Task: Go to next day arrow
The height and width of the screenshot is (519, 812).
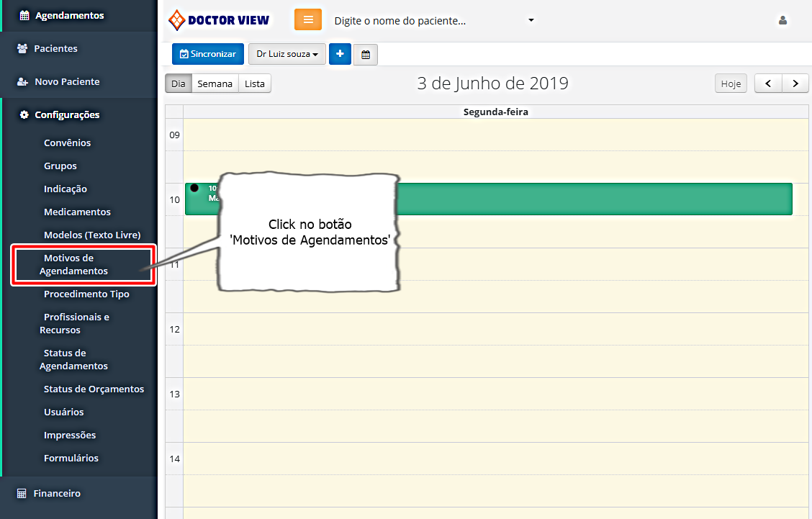Action: [x=795, y=84]
